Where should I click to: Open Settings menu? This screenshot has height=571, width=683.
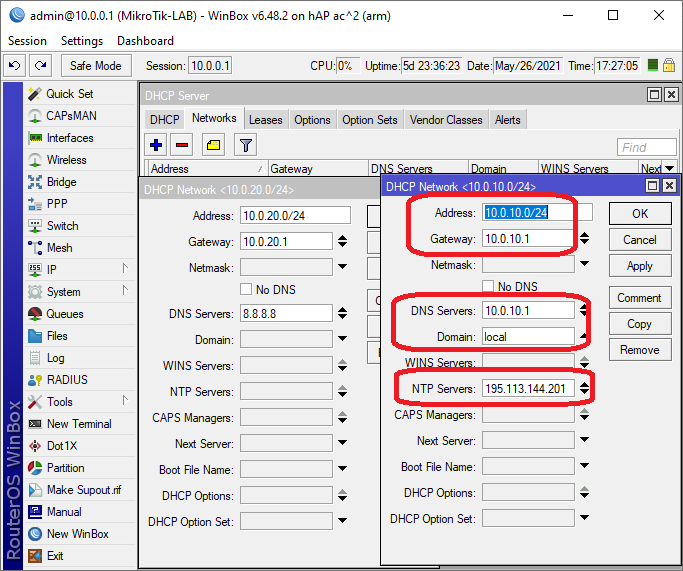(82, 41)
